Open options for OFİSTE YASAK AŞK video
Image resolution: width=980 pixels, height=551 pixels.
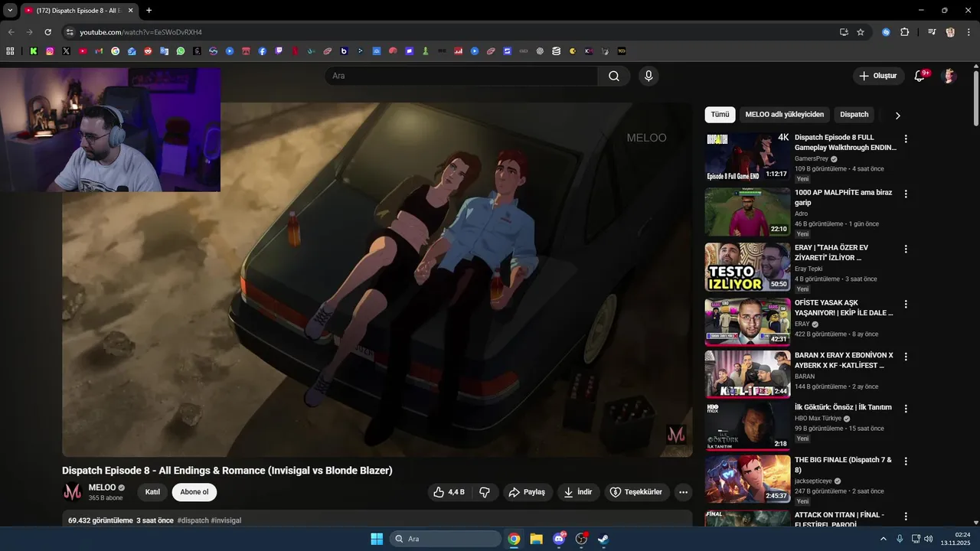point(906,304)
